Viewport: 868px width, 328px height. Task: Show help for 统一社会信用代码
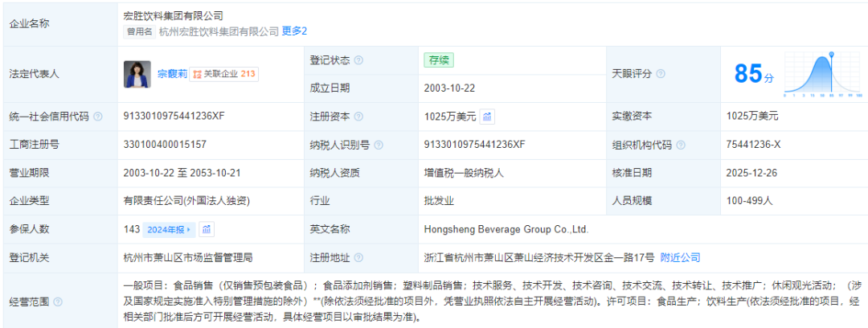[98, 117]
